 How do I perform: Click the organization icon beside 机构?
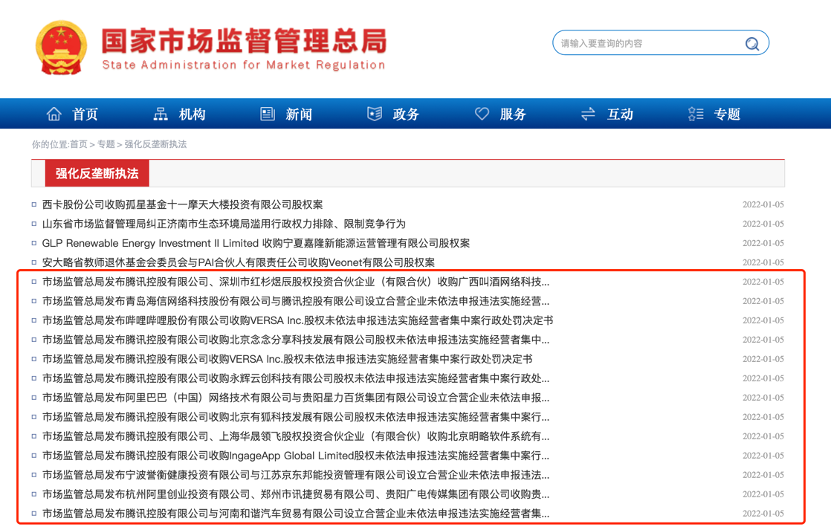(x=161, y=114)
